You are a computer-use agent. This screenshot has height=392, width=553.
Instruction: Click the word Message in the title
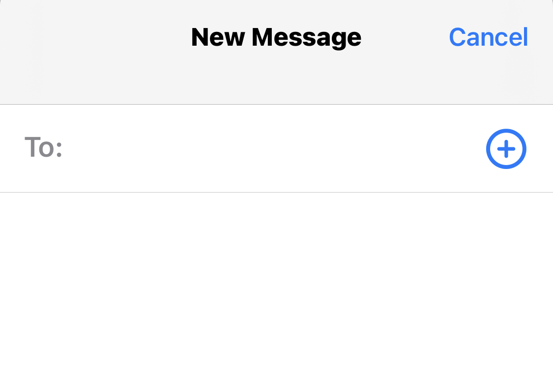click(306, 37)
